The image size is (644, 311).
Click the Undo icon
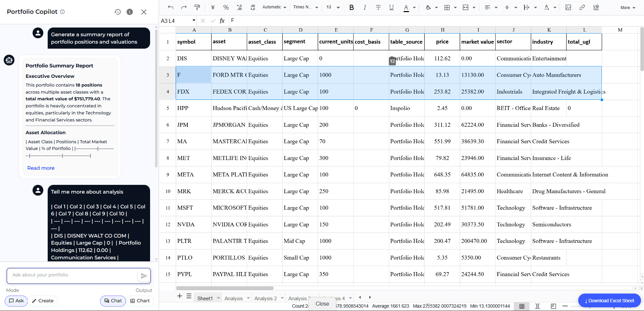pyautogui.click(x=171, y=7)
